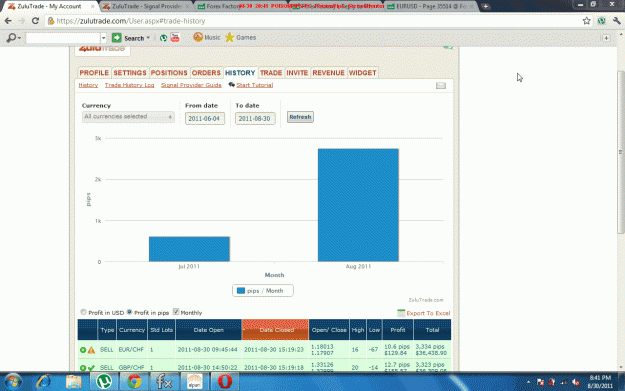Click the address bar URL
Image resolution: width=625 pixels, height=391 pixels.
[x=131, y=21]
